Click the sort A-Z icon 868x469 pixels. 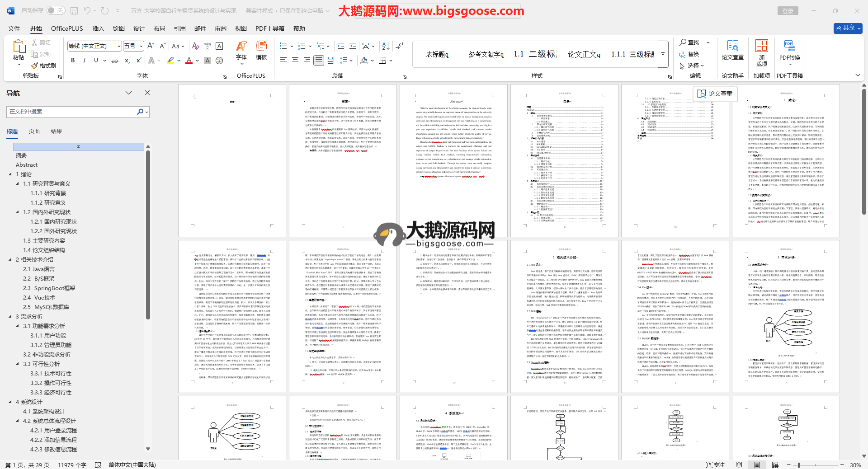point(386,46)
